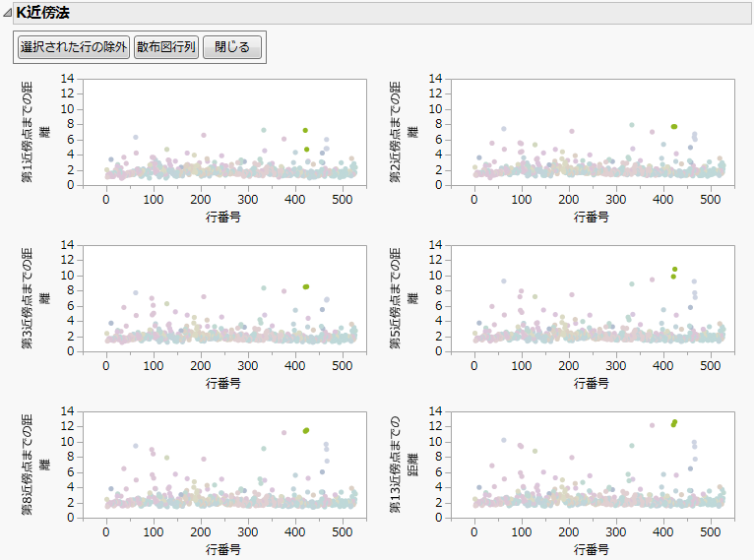Click 行番号 x-axis label under 第2近傍点 plot
The image size is (754, 560).
592,217
